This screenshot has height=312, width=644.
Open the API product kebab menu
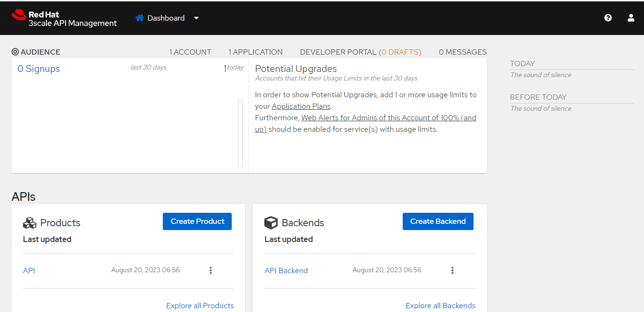[211, 270]
